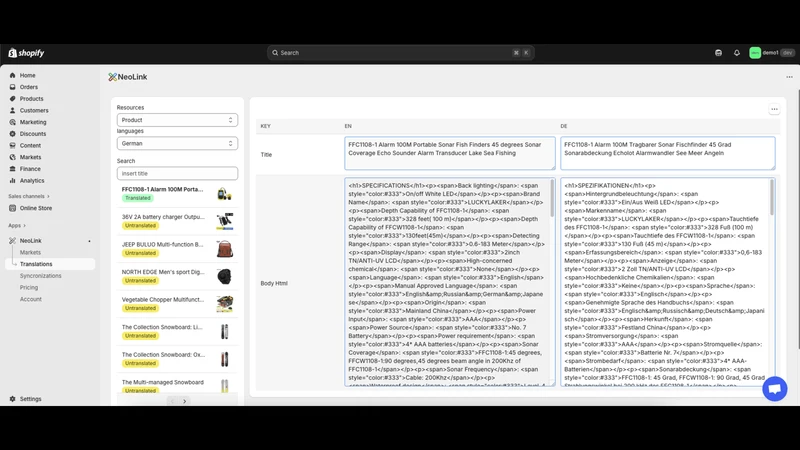This screenshot has width=800, height=450.
Task: Open the Markets globe icon
Action: click(12, 158)
